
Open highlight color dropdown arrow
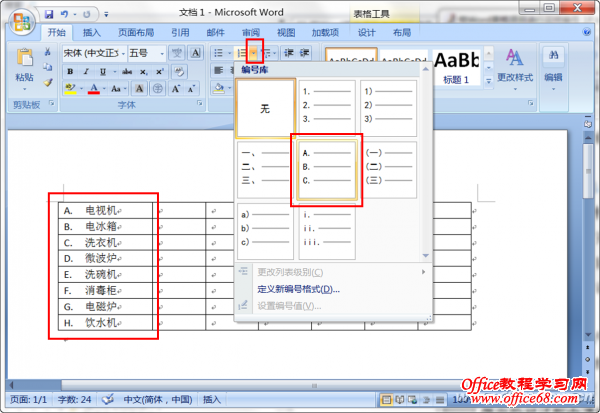point(82,89)
